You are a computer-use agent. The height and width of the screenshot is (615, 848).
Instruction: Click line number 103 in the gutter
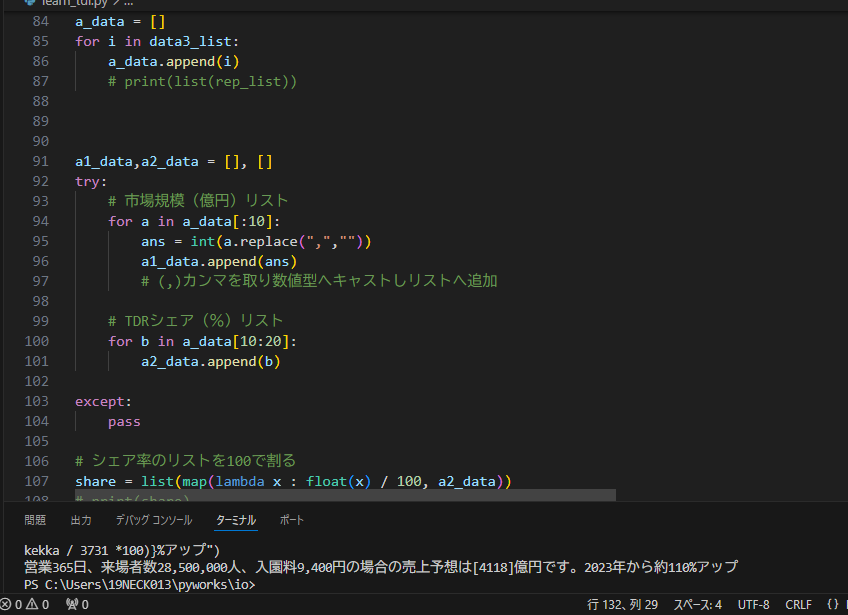40,401
